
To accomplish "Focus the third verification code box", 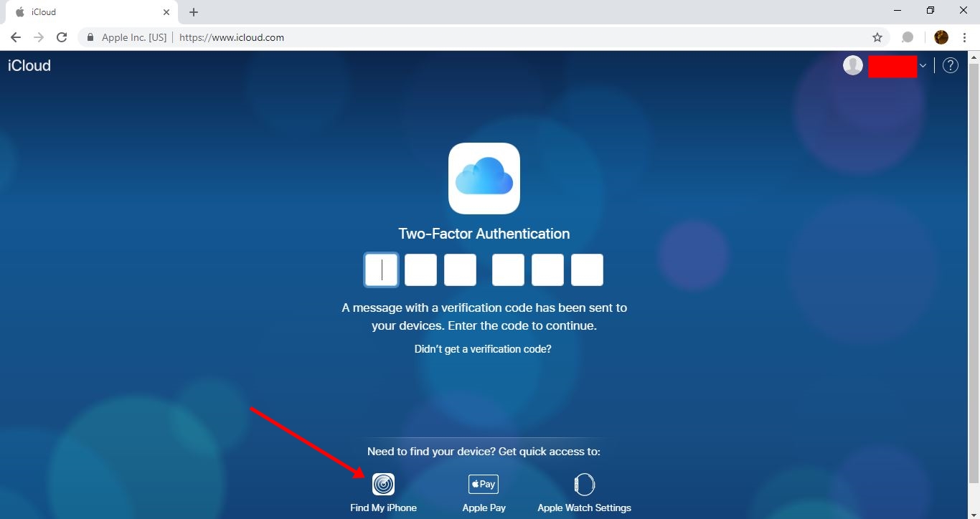I will coord(460,270).
